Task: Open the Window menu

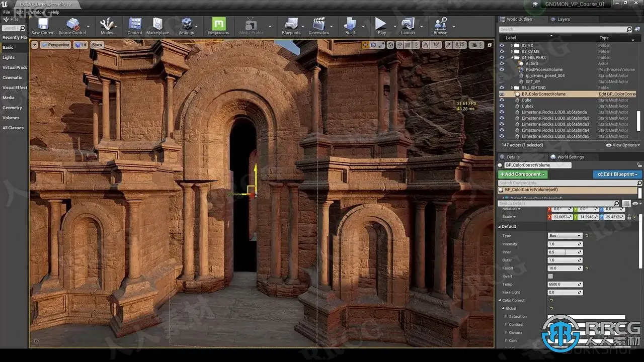Action: [x=37, y=12]
